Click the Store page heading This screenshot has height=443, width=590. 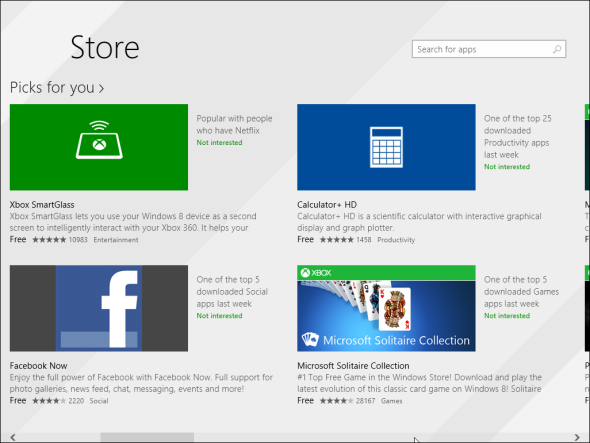[x=105, y=47]
